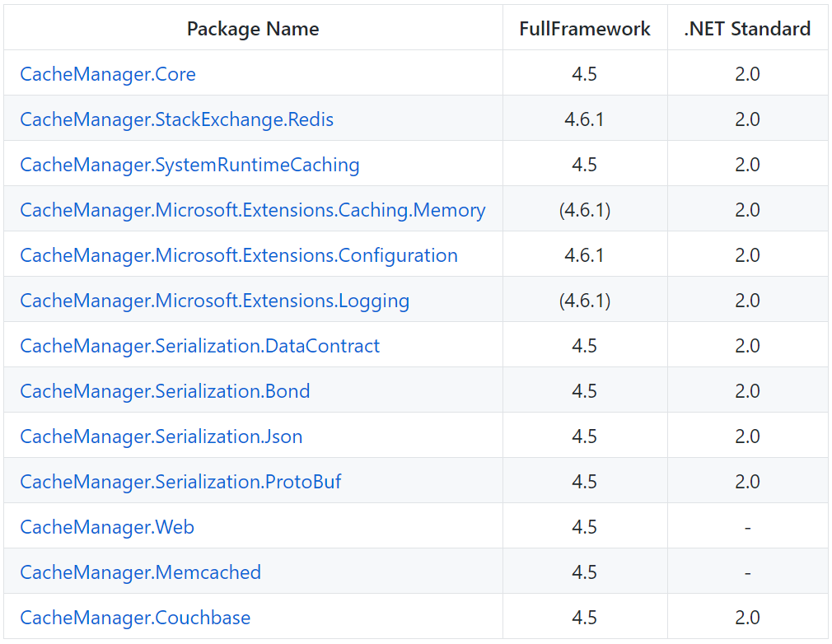
Task: Open CacheManager.Microsoft.Extensions.Configuration link
Action: tap(239, 255)
